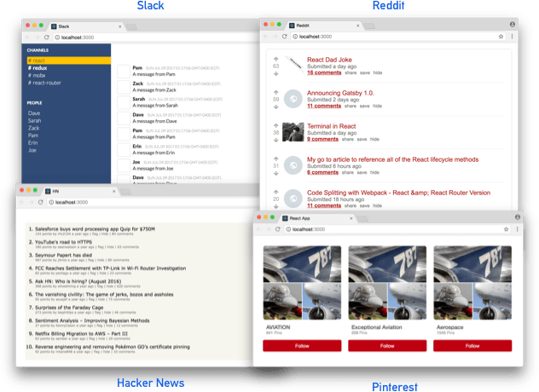Open the 16 comments link
539x392 pixels.
coord(324,72)
